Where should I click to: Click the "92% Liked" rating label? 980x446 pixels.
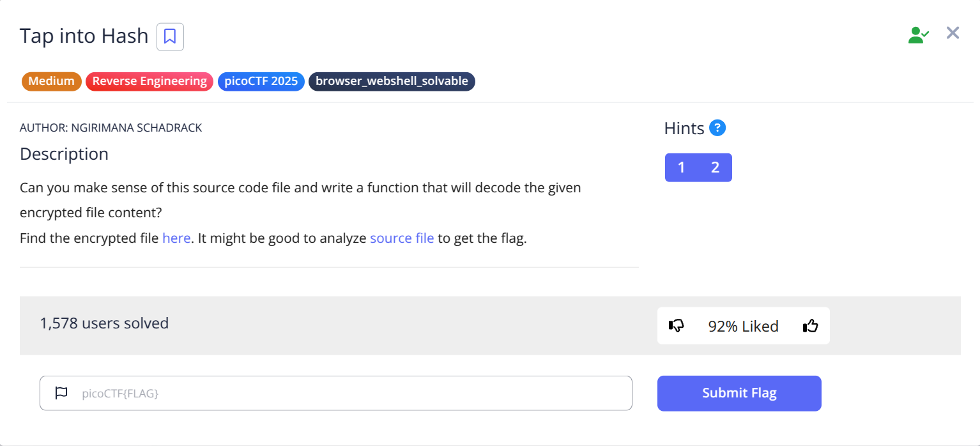(743, 327)
